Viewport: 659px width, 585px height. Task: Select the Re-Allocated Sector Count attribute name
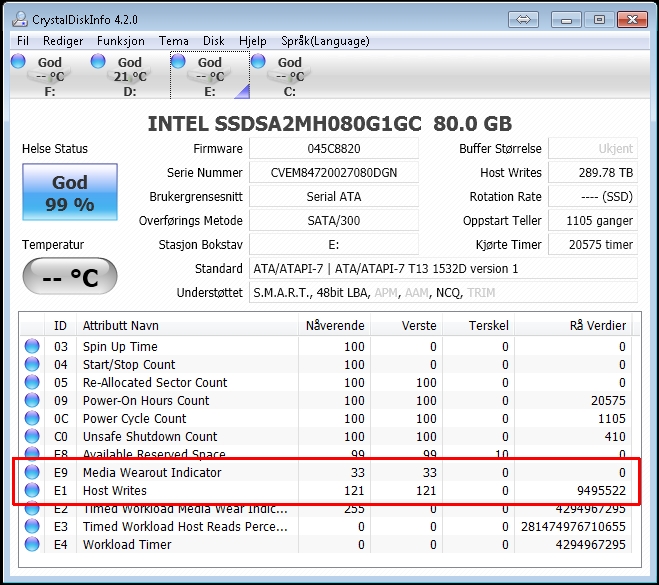pos(155,382)
